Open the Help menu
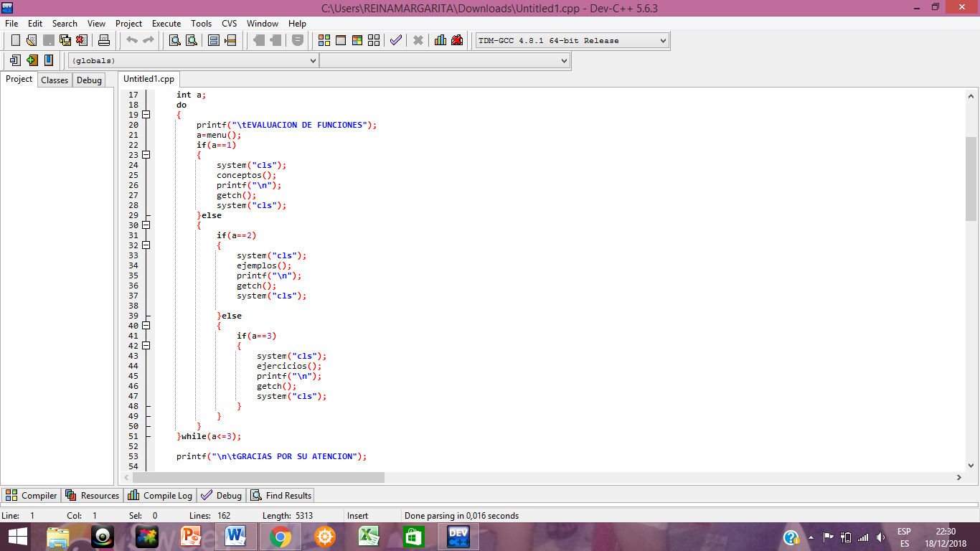 coord(297,24)
